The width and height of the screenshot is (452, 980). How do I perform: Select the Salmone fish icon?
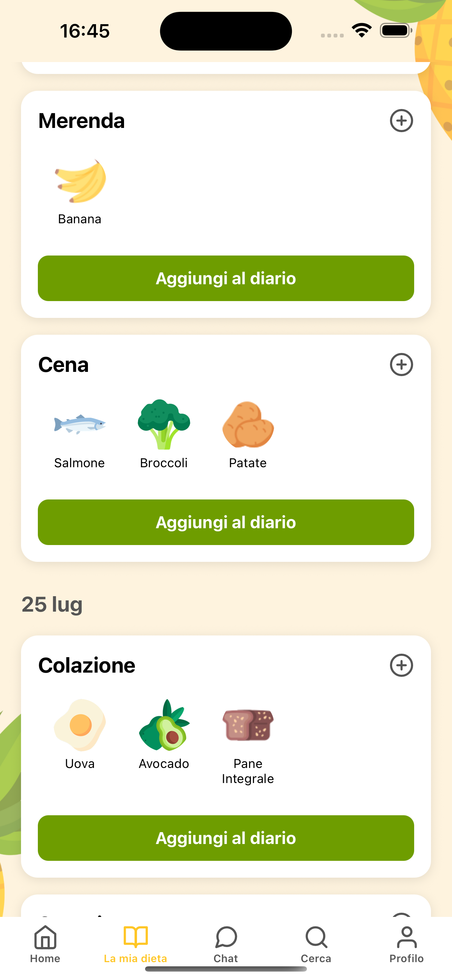tap(80, 424)
